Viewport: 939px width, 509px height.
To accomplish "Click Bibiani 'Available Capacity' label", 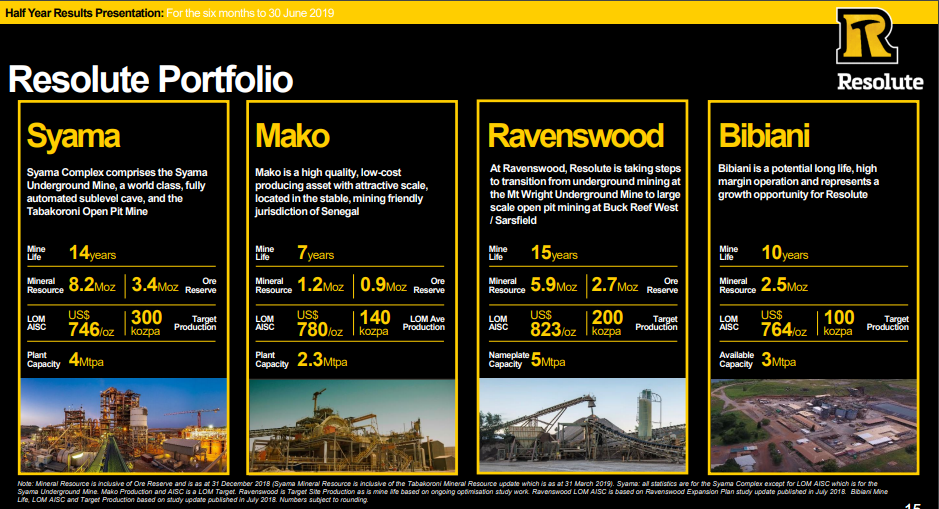I will 737,359.
